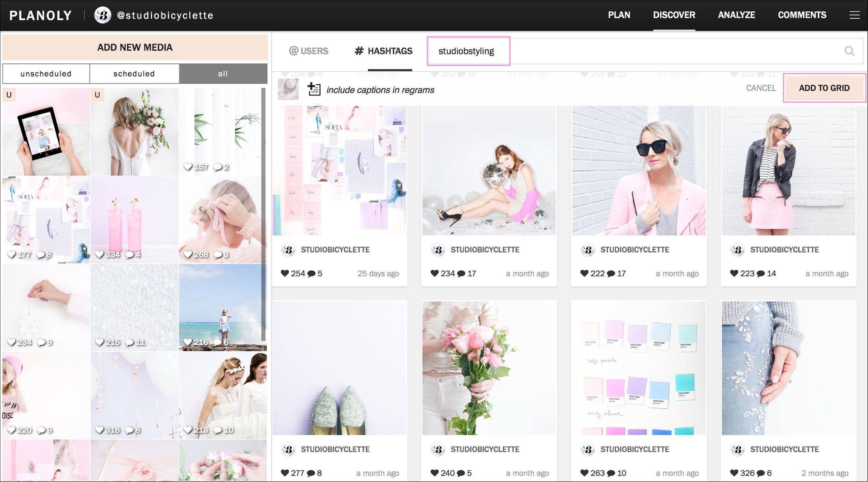Select the HASHTAGS search tab

(383, 51)
